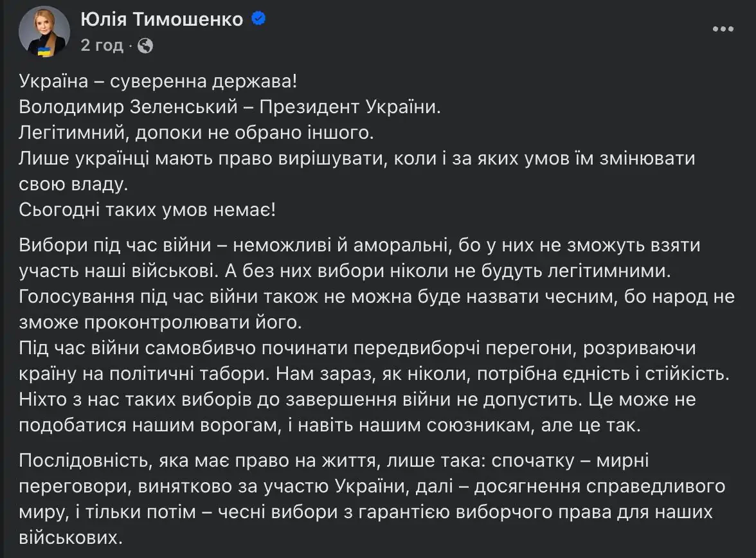Image resolution: width=756 pixels, height=558 pixels.
Task: Click the sentence starting "Лише українці мають право"
Action: click(x=357, y=157)
